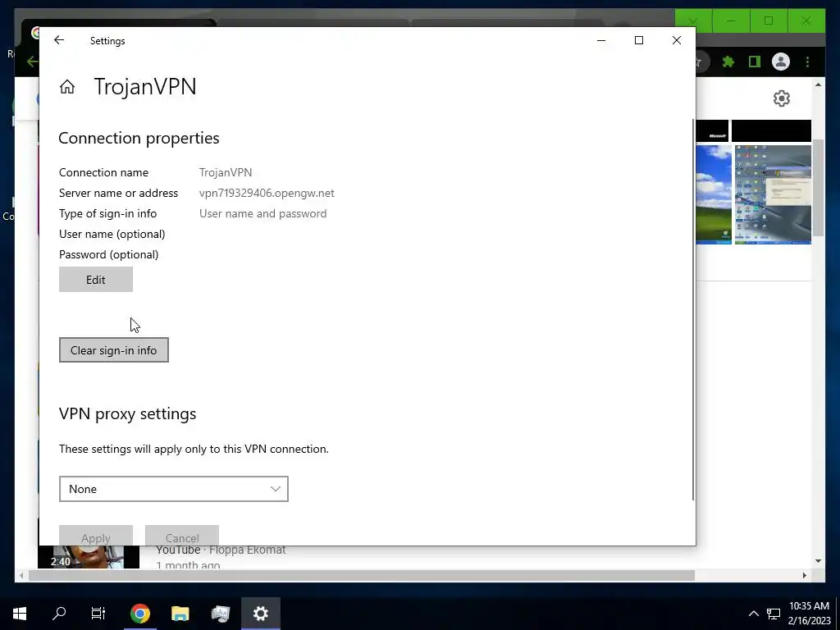Click the Connection name value TrojanVPN
This screenshot has height=630, width=840.
(226, 172)
